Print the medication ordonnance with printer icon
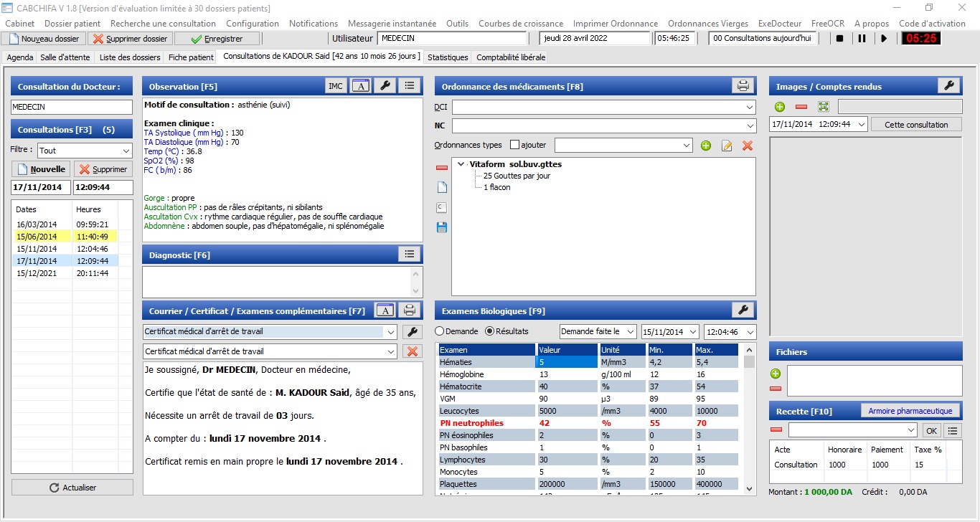This screenshot has height=522, width=980. tap(743, 86)
